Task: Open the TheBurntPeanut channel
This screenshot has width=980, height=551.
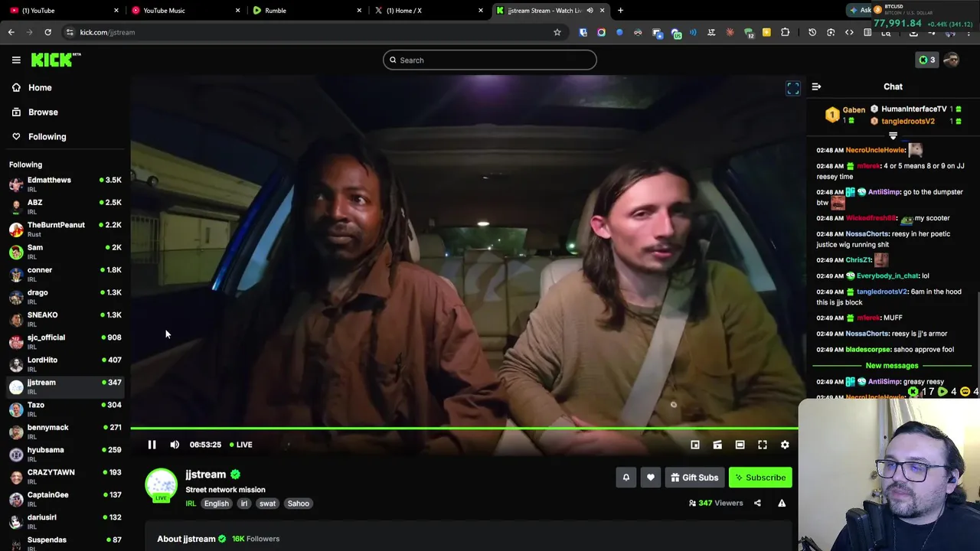Action: tap(64, 229)
